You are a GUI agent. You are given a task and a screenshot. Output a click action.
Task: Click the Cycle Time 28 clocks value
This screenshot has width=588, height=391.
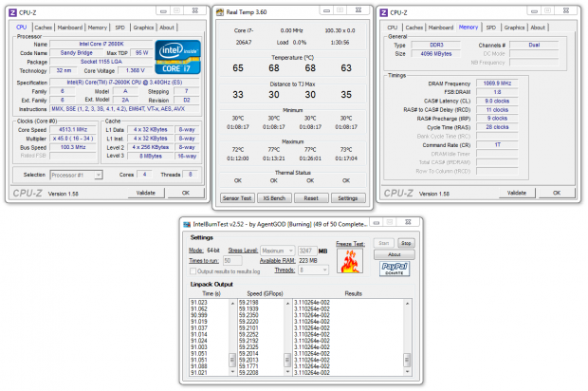click(x=497, y=127)
